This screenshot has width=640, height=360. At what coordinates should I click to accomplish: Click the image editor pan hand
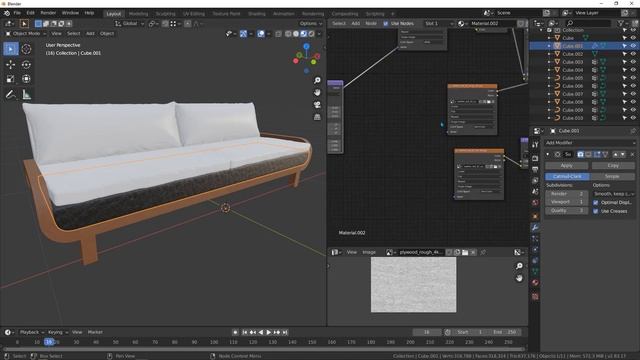pyautogui.click(x=519, y=278)
